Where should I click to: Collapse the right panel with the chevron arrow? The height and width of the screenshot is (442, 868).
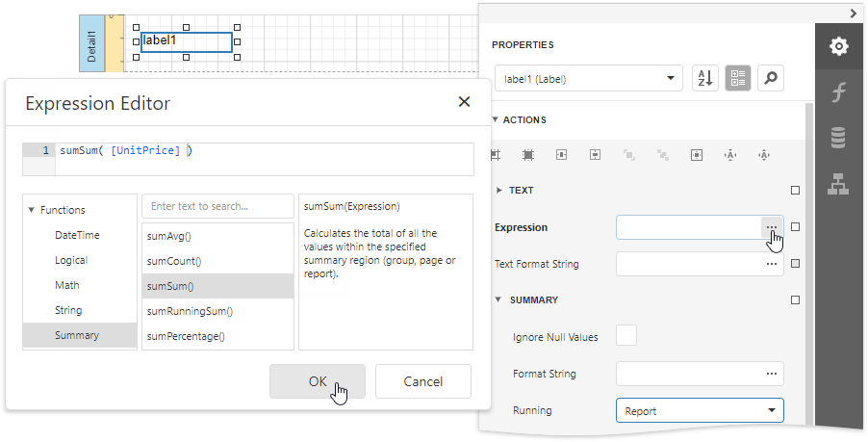coord(853,13)
